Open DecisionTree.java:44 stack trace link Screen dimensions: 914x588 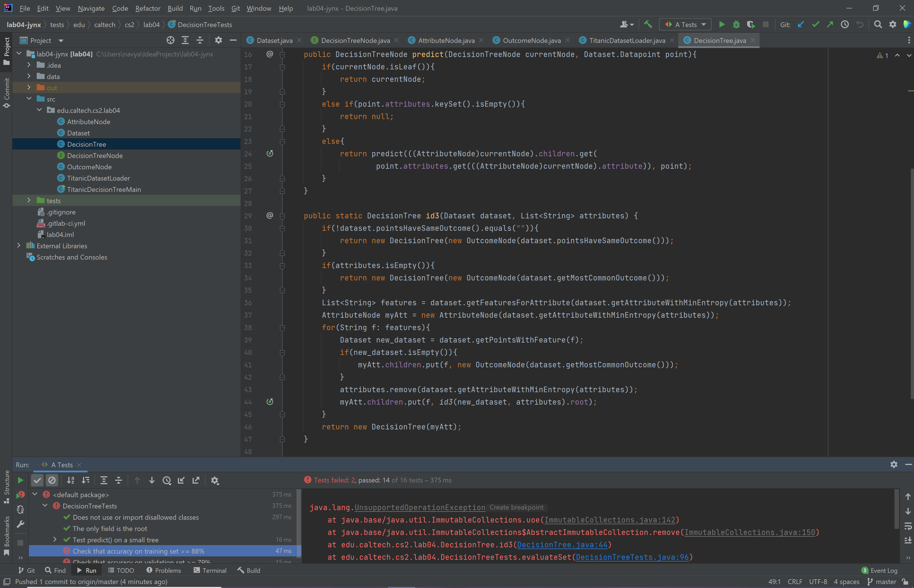click(562, 545)
